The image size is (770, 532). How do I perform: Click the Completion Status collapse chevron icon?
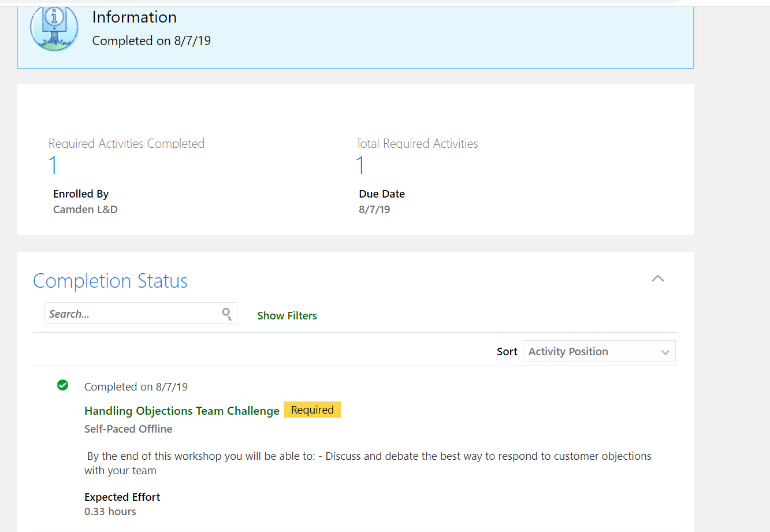point(657,278)
